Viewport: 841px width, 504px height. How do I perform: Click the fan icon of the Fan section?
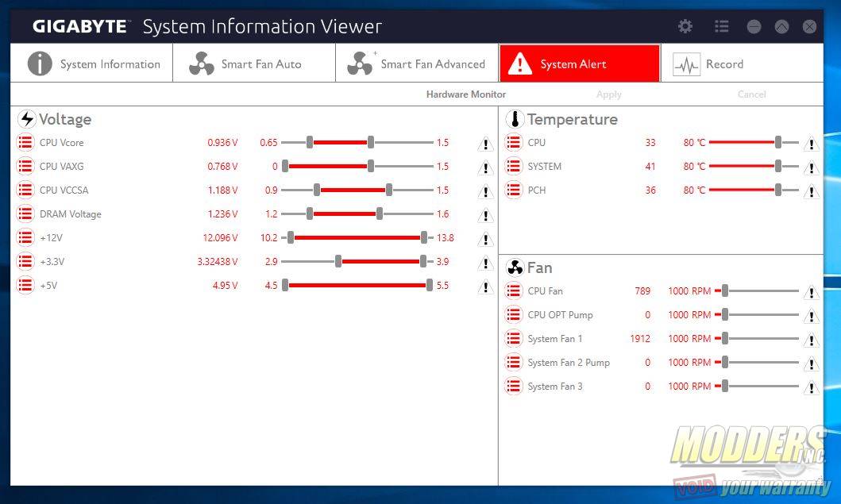pos(515,267)
